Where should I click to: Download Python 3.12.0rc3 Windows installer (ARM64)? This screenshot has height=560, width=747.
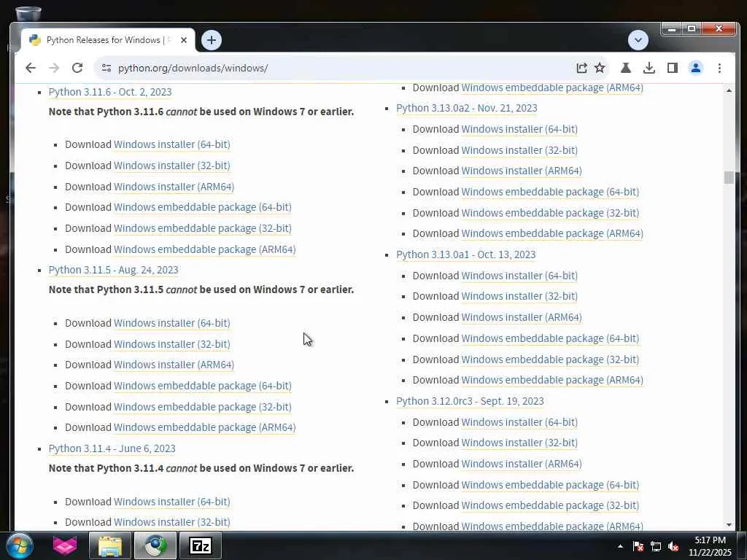[522, 464]
